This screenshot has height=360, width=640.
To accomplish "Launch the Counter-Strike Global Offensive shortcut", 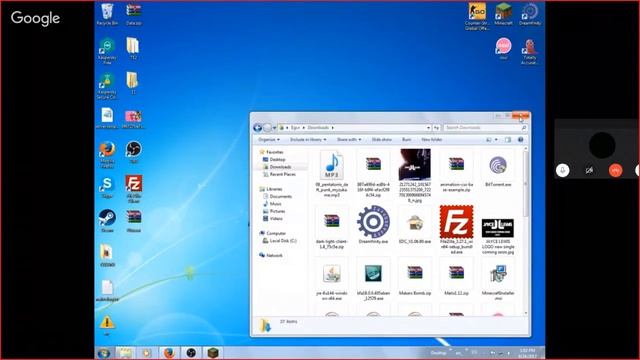I will pyautogui.click(x=477, y=16).
